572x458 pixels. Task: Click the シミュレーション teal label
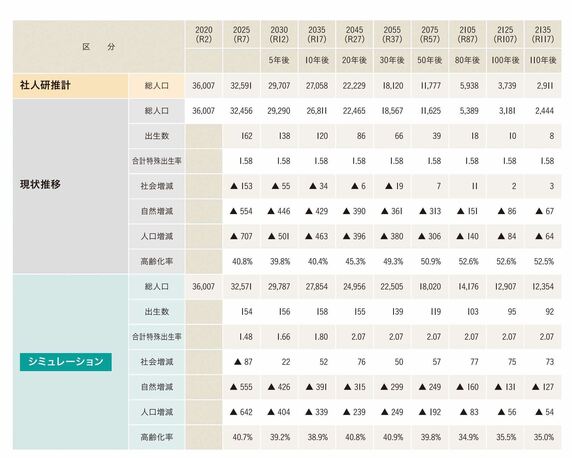click(x=66, y=362)
